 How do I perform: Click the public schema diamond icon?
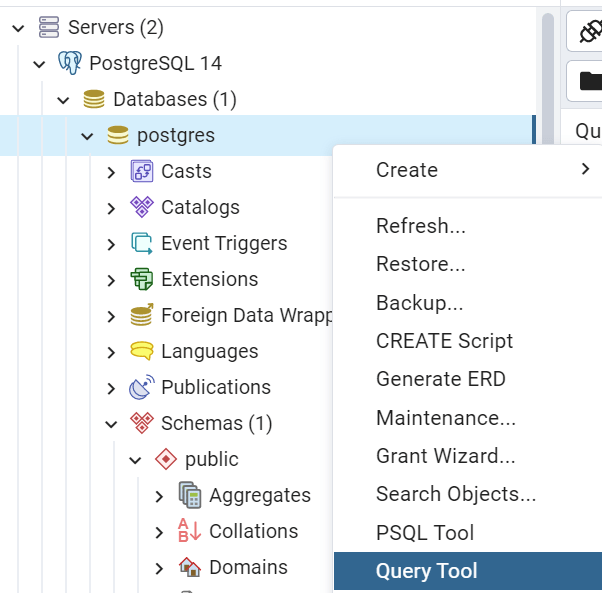[x=166, y=459]
